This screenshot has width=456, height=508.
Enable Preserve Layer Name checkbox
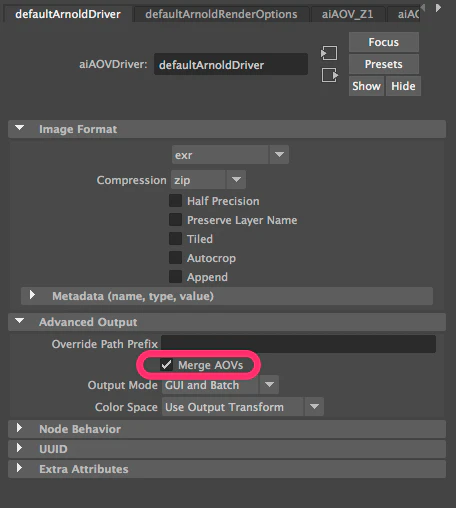pos(175,220)
